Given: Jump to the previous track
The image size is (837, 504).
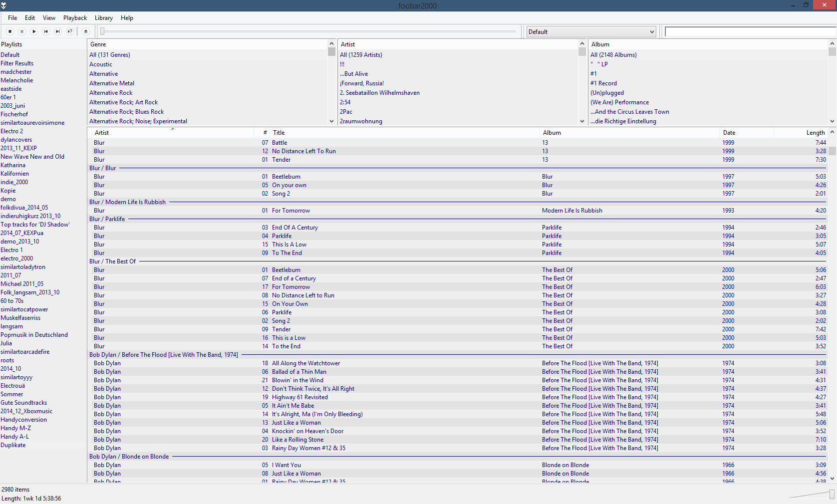Looking at the screenshot, I should [46, 31].
